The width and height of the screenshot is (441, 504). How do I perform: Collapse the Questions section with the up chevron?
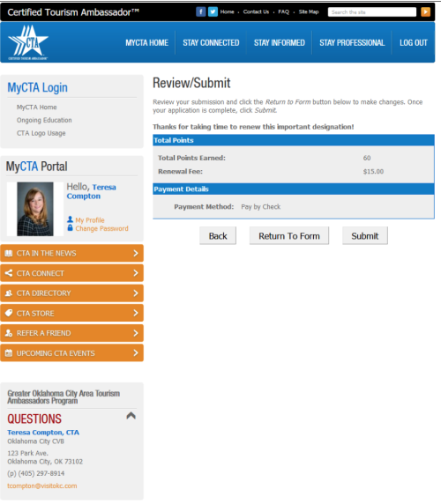pyautogui.click(x=131, y=416)
